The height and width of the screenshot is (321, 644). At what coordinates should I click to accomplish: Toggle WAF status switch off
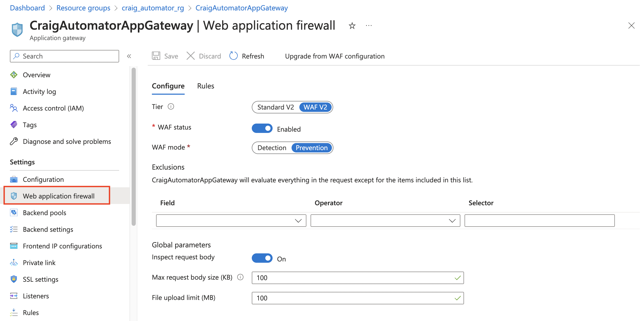click(x=262, y=129)
